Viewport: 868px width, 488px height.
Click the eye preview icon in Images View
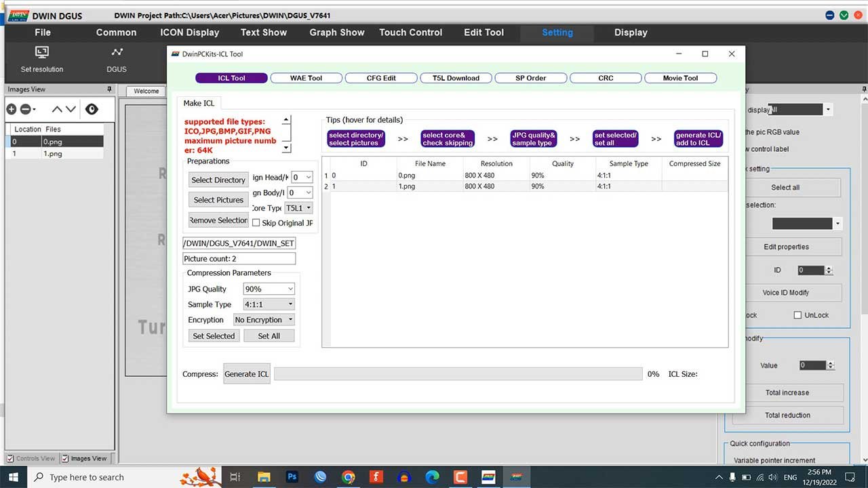tap(92, 109)
